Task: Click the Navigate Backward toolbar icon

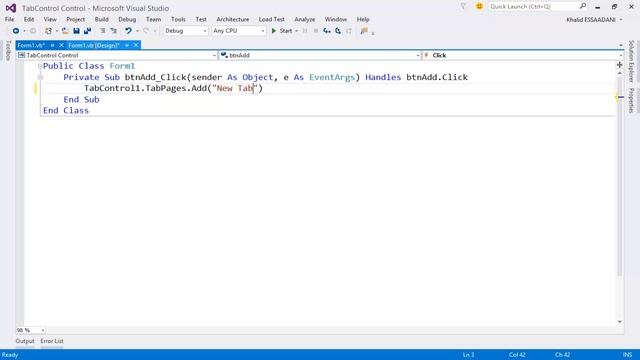Action: [x=16, y=31]
